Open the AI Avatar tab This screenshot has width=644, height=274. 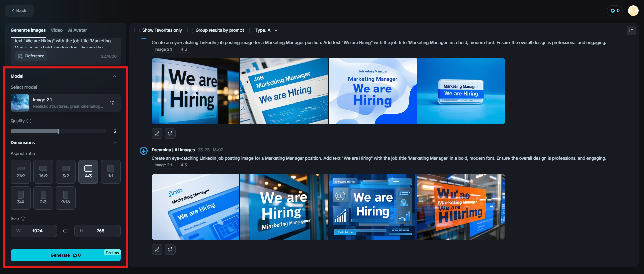[x=77, y=30]
